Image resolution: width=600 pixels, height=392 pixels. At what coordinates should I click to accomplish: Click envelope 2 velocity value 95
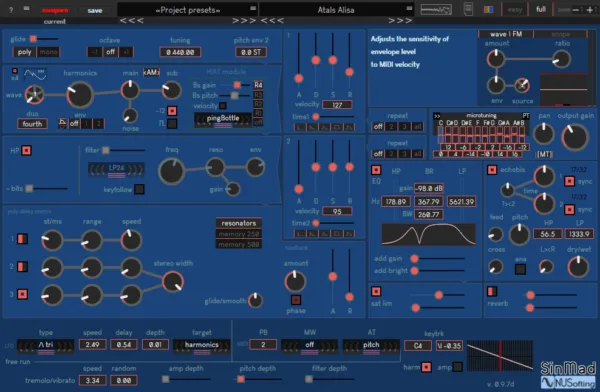click(x=337, y=211)
